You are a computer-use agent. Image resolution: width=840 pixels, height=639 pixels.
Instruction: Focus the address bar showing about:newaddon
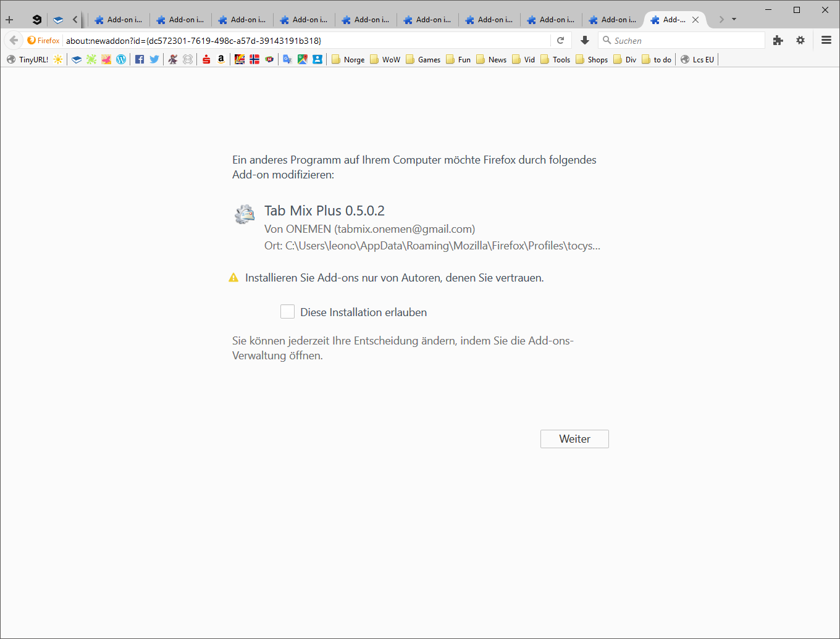[306, 41]
